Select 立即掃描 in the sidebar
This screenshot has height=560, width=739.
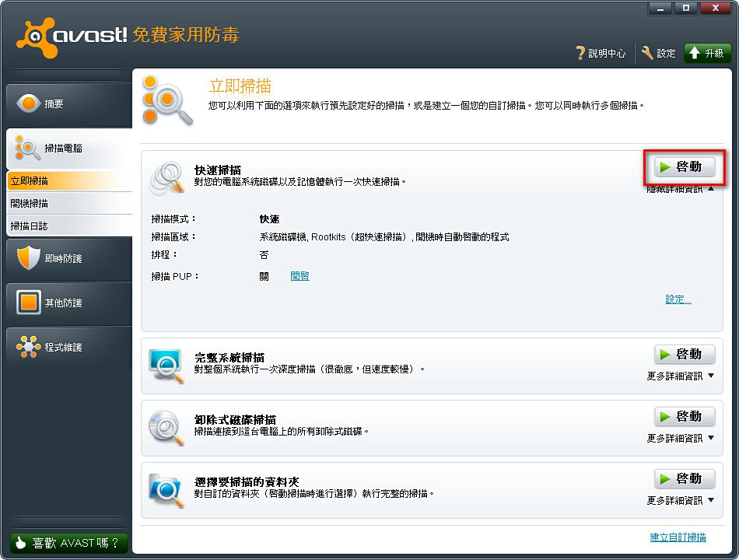pos(70,181)
